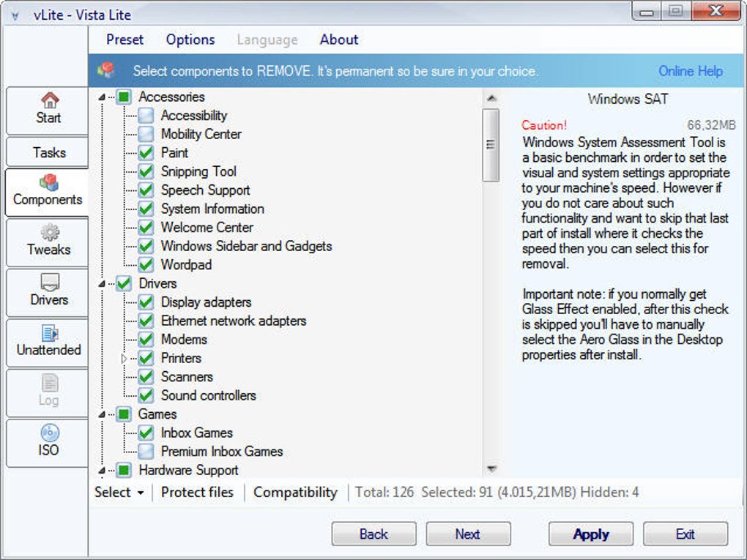The image size is (747, 560).
Task: Expand the Printers tree node
Action: click(x=124, y=358)
